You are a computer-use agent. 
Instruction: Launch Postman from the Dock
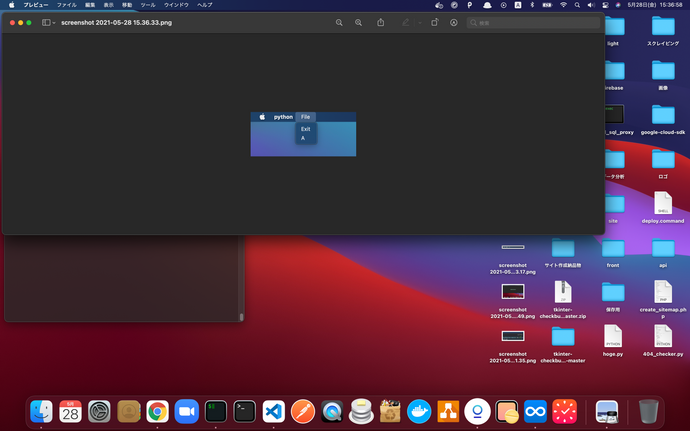303,412
